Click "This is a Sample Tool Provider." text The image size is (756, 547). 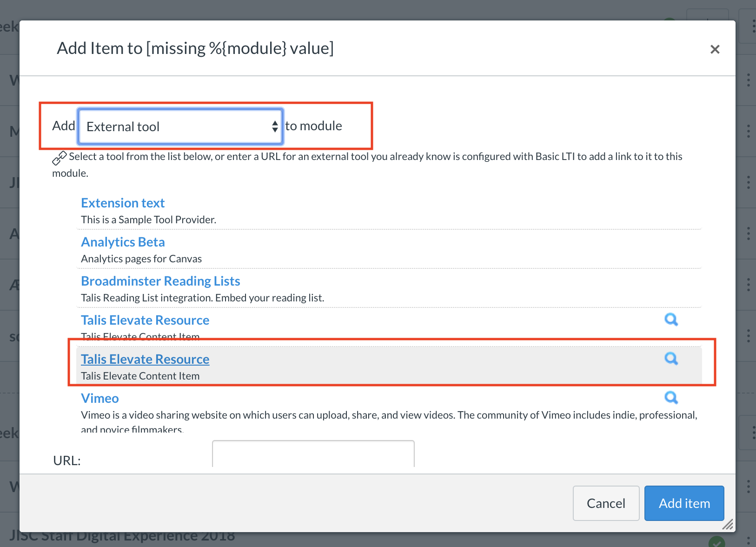[x=149, y=220]
